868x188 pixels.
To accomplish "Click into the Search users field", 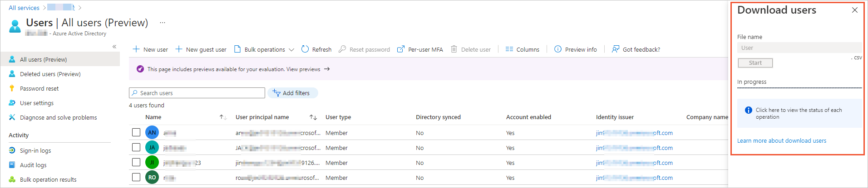I will point(200,93).
